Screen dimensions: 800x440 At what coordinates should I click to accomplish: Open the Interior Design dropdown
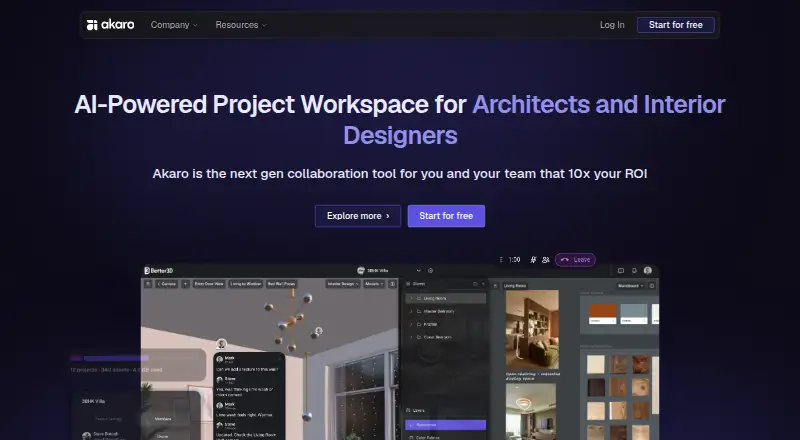pos(343,284)
